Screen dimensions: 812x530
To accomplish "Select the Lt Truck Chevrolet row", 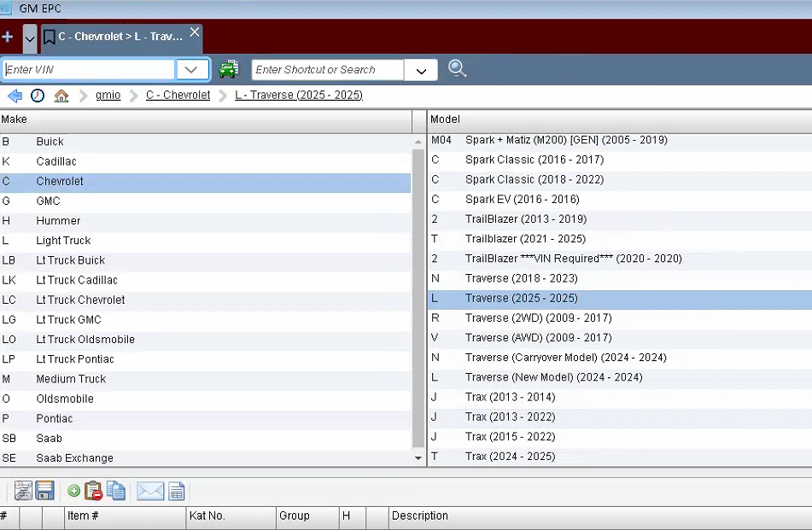I will point(206,300).
